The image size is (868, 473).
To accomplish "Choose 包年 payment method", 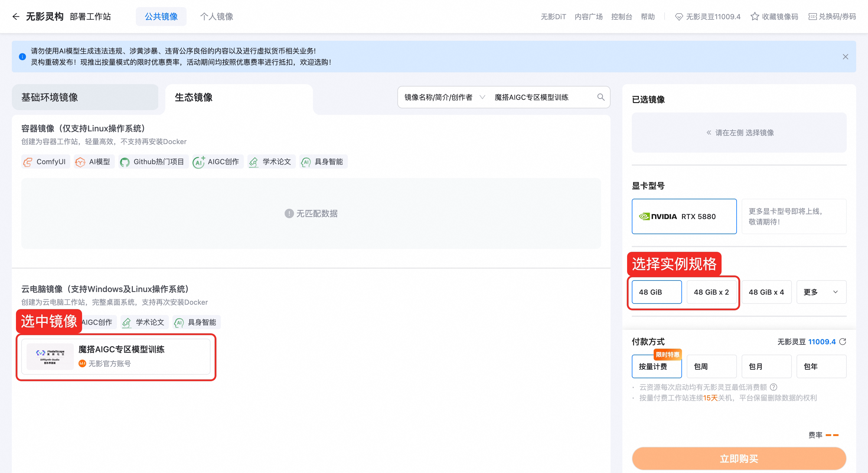I will (x=821, y=366).
